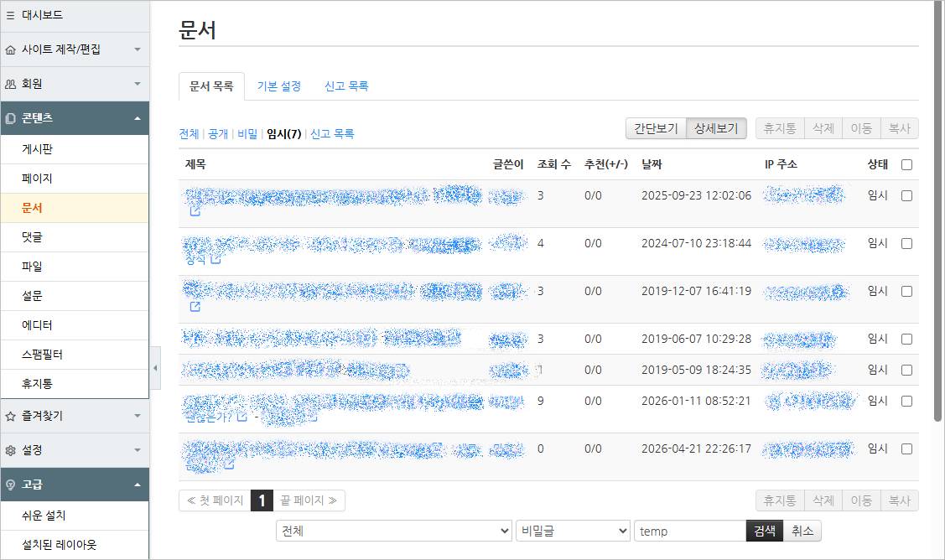This screenshot has width=945, height=560.
Task: Check the select-all checkbox in table header
Action: tap(906, 164)
